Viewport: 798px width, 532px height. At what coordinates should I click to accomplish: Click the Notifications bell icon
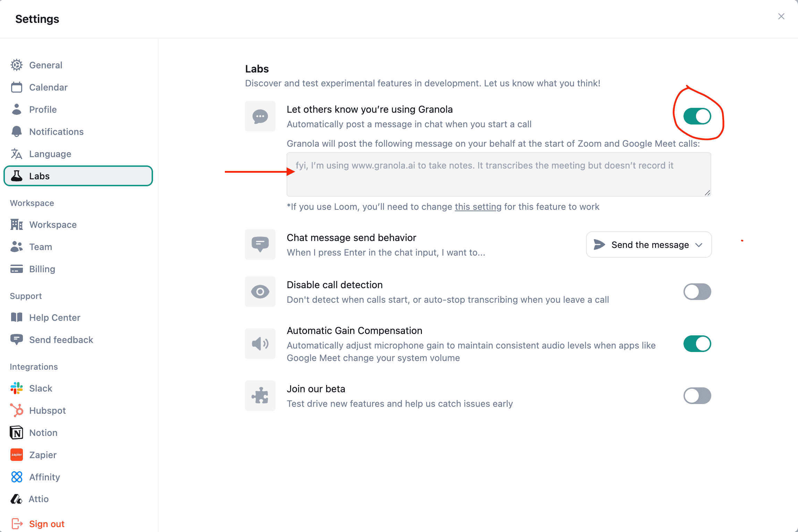17,132
